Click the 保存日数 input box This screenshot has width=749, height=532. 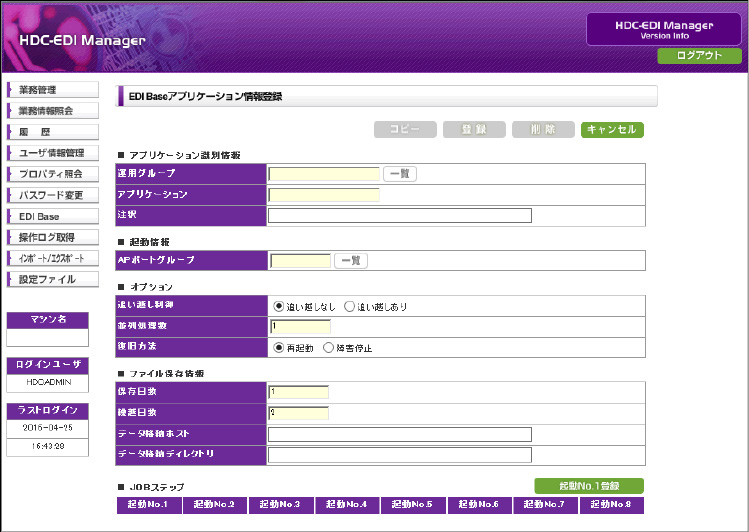299,392
